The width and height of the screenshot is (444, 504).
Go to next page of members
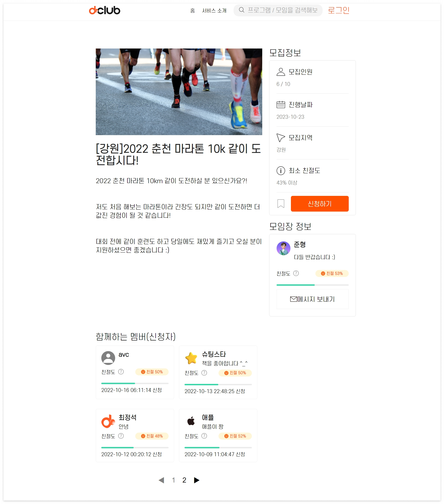coord(197,480)
